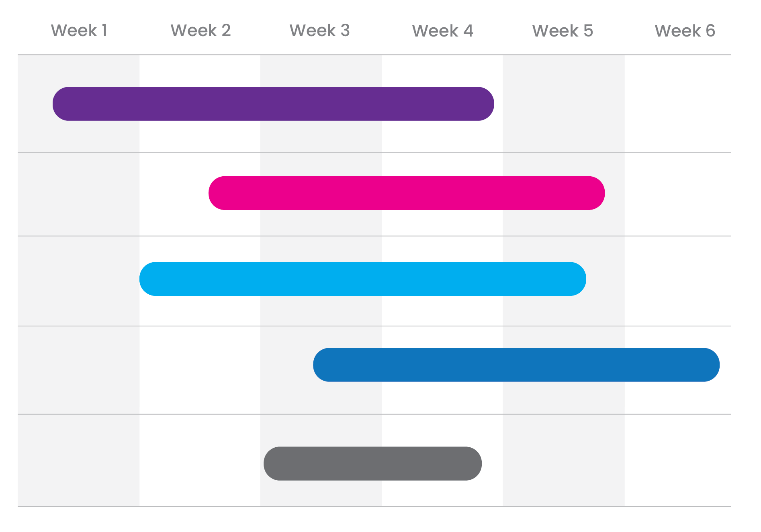Click the right end of the dark blue bar
The width and height of the screenshot is (761, 532).
point(712,365)
